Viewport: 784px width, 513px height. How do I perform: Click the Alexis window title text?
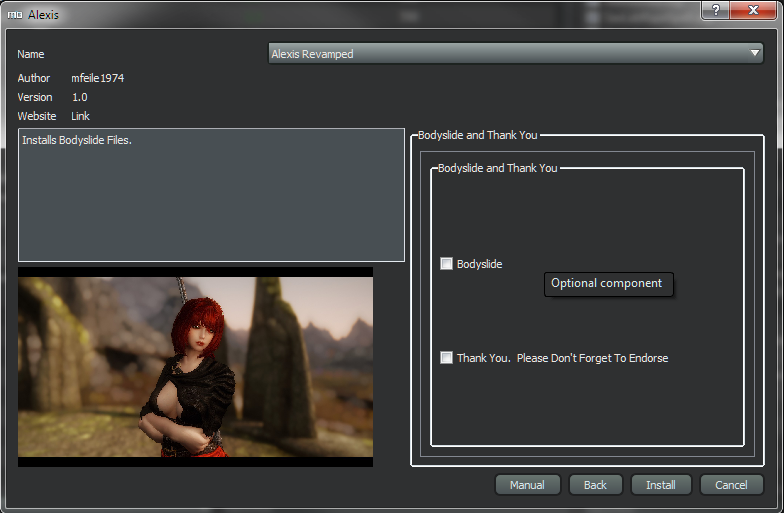[43, 15]
